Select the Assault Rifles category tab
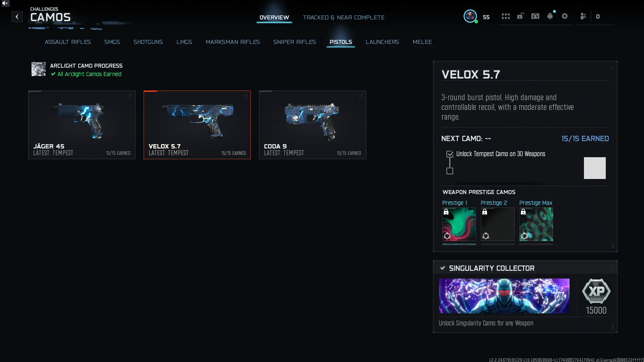This screenshot has height=362, width=644. pos(68,42)
